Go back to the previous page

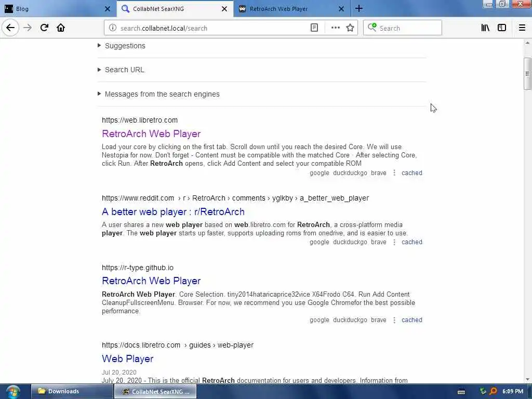(10, 28)
